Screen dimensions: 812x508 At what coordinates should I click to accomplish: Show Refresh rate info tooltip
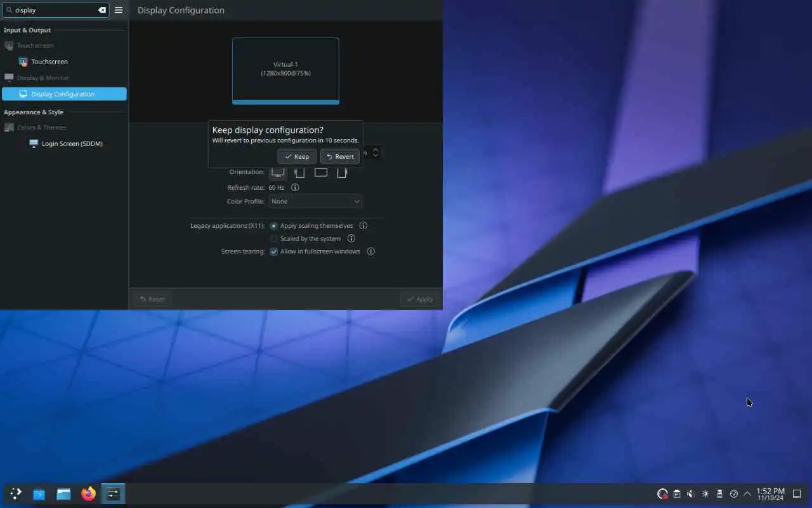[295, 188]
